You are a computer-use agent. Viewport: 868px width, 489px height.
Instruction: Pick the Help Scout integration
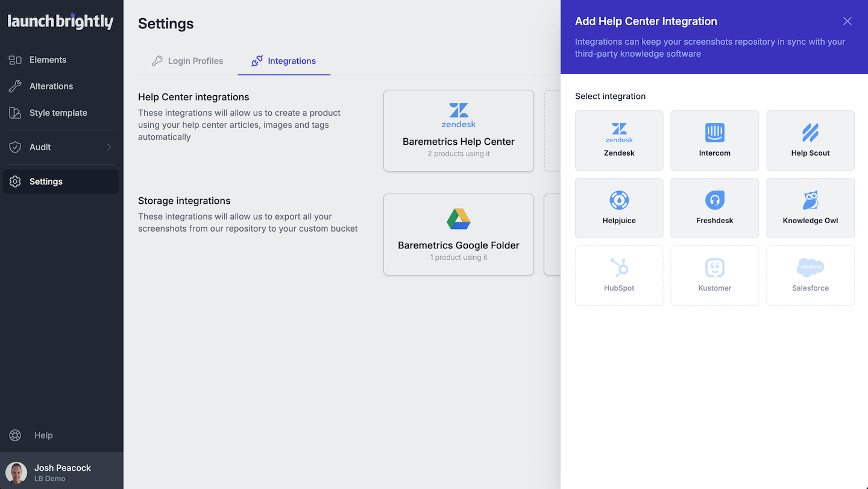810,140
